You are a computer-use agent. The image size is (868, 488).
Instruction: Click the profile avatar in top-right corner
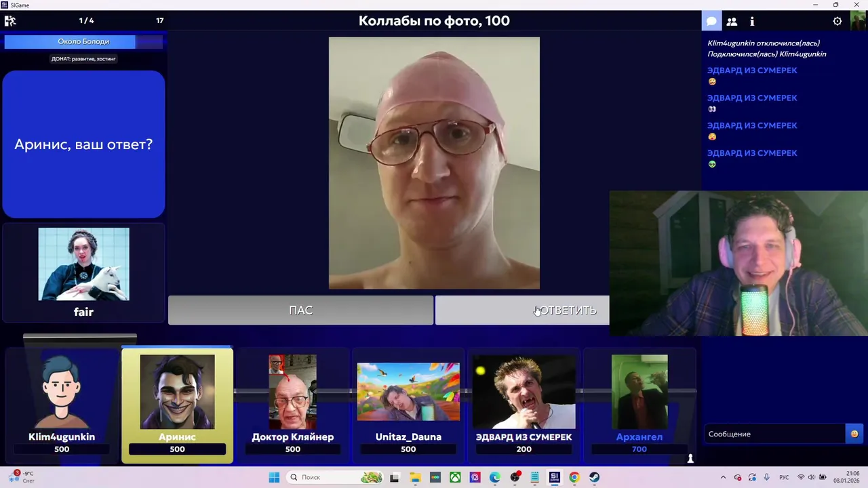pos(858,21)
